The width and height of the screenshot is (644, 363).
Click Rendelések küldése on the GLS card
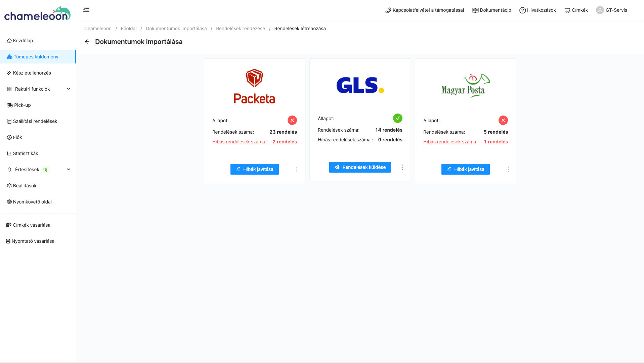point(360,167)
